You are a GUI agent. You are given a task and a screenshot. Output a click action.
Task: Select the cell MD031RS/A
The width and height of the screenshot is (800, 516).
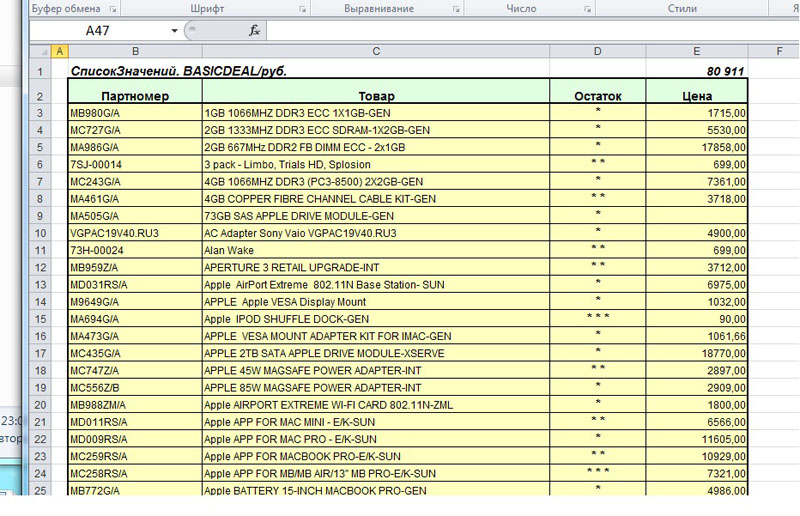tap(135, 285)
